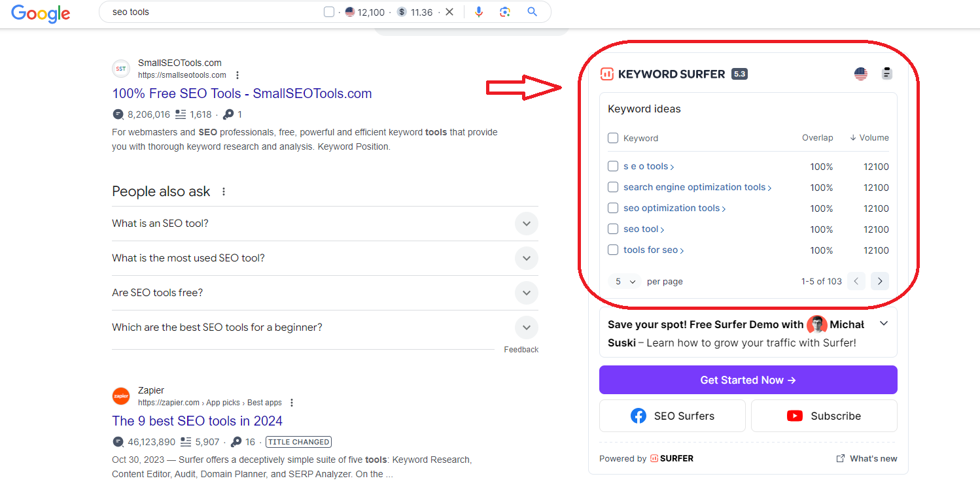Expand 'Which are the best SEO tools for a beginner?'
The height and width of the screenshot is (504, 980).
(x=325, y=328)
